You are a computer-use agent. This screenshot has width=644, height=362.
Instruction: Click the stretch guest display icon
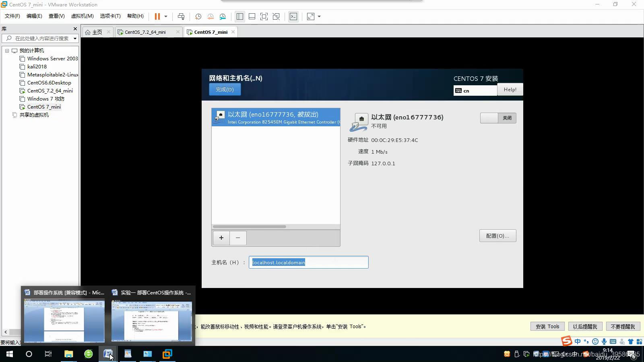coord(311,16)
